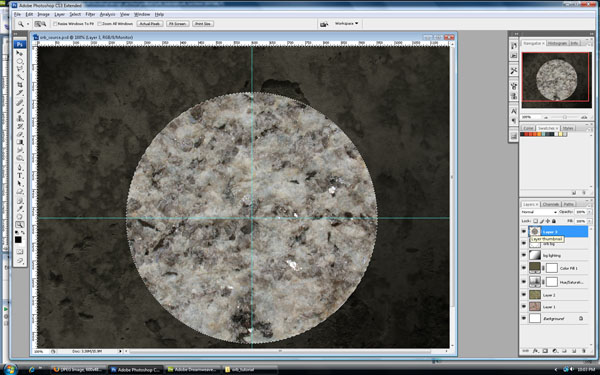Viewport: 600px width, 375px height.
Task: Open the blend mode Normal dropdown
Action: (x=539, y=212)
